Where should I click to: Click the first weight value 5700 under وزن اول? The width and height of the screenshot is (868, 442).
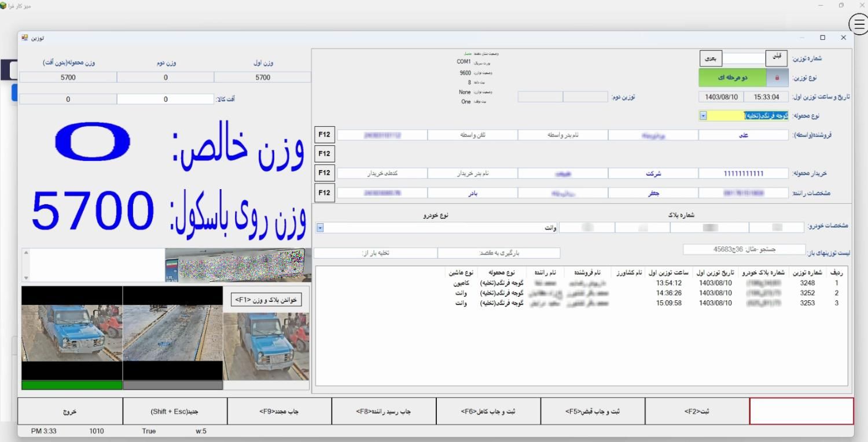coord(263,78)
